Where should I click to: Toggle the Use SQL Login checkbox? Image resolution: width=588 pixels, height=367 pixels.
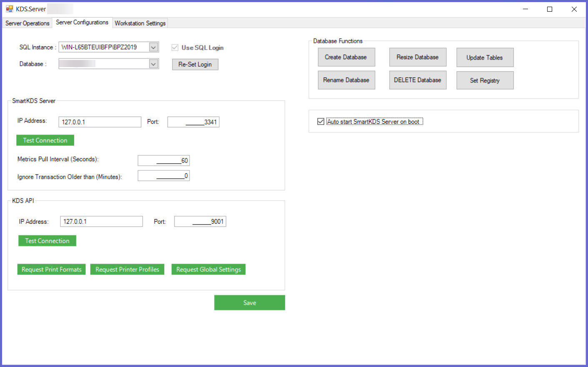tap(175, 47)
